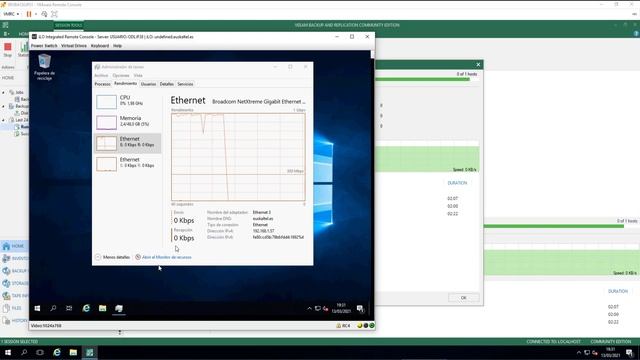640x360 pixels.
Task: Open the iLO Power Switch menu
Action: [44, 46]
